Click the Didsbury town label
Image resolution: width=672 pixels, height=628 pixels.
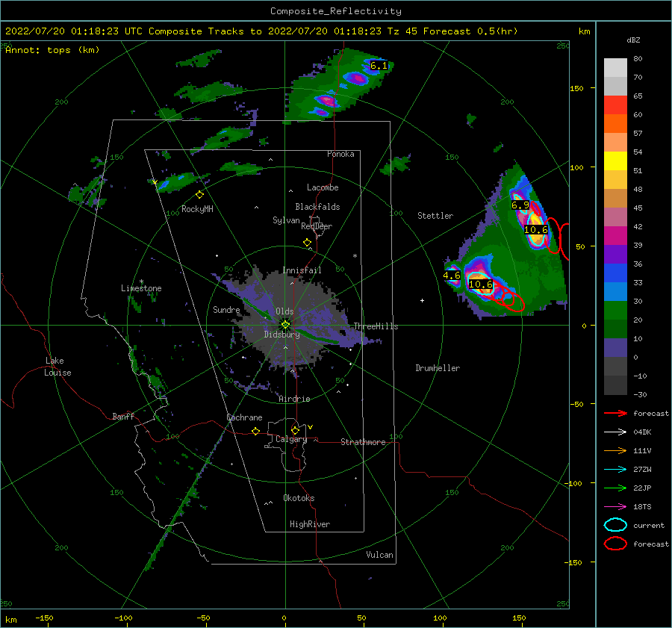tap(281, 335)
